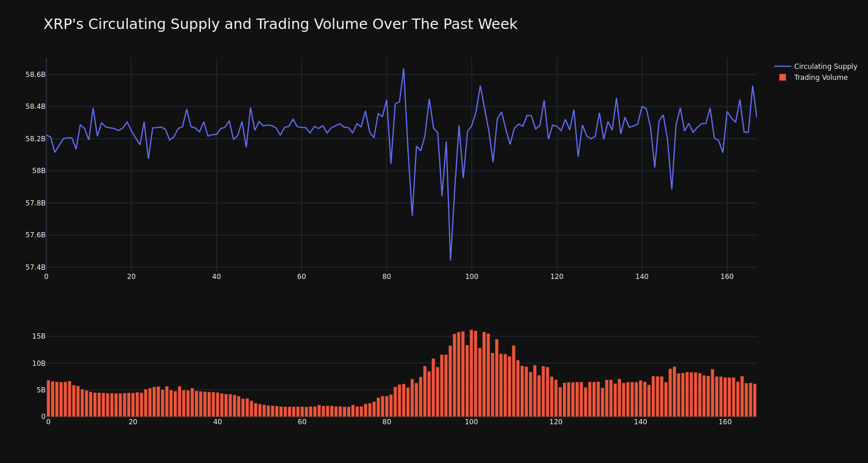Screen dimensions: 868x463
Task: Select the 57.4B label on the upper y-axis
Action: pyautogui.click(x=35, y=267)
